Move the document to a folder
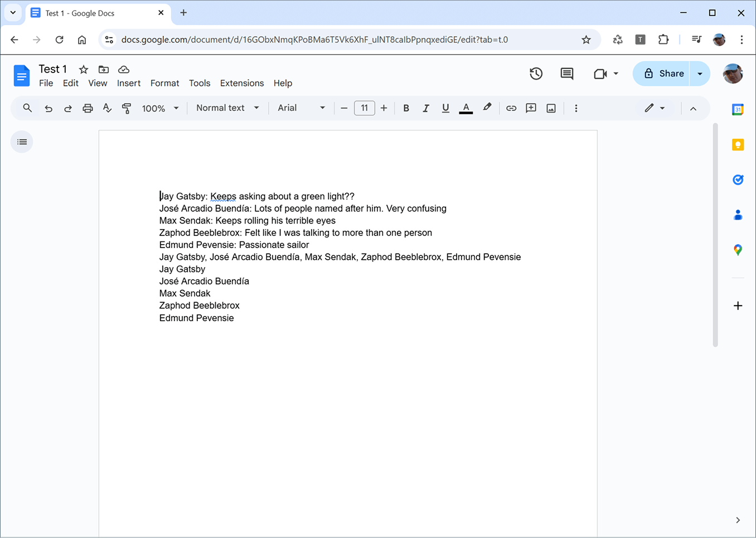756x538 pixels. (104, 70)
